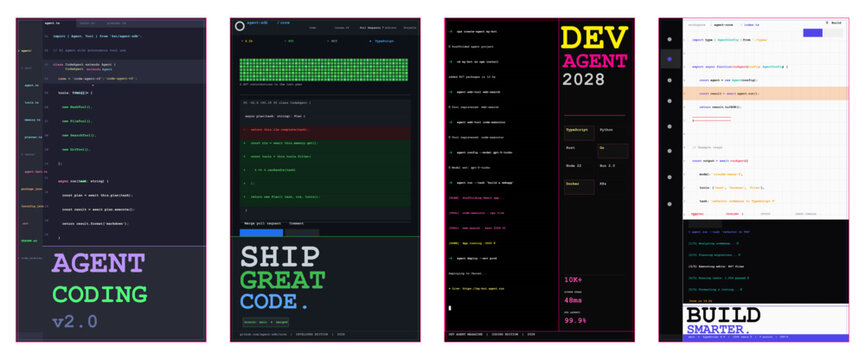Click the orange highlighted code line
The height and width of the screenshot is (360, 865).
coord(766,93)
